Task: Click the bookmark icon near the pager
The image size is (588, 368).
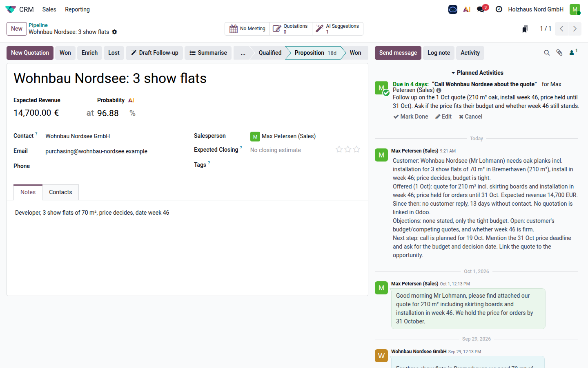Action: pyautogui.click(x=525, y=29)
